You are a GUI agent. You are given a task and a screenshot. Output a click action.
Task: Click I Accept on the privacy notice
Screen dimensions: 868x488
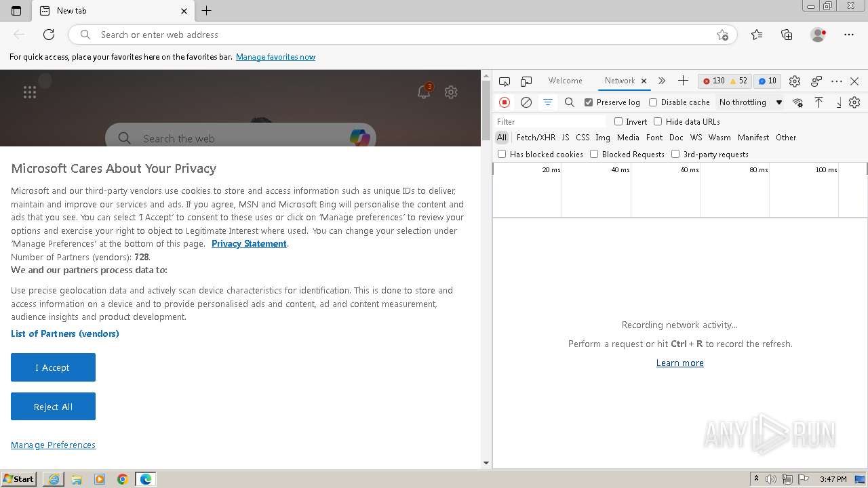click(53, 367)
